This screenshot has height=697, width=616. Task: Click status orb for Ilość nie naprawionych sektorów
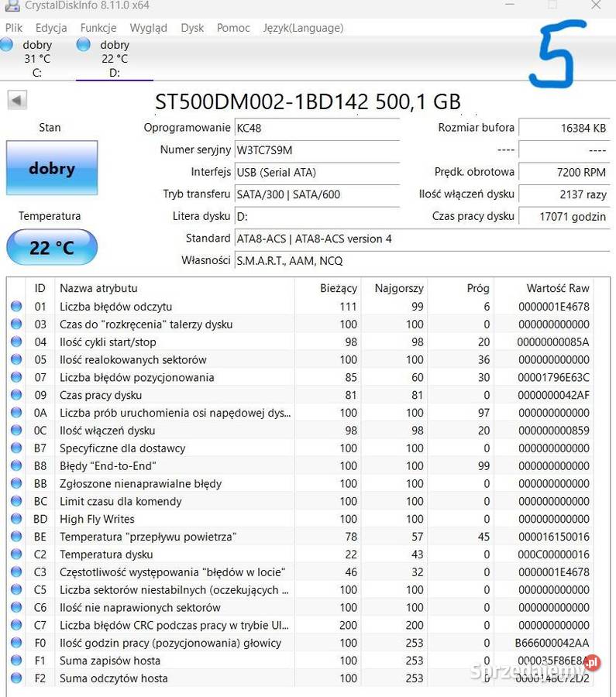coord(16,607)
